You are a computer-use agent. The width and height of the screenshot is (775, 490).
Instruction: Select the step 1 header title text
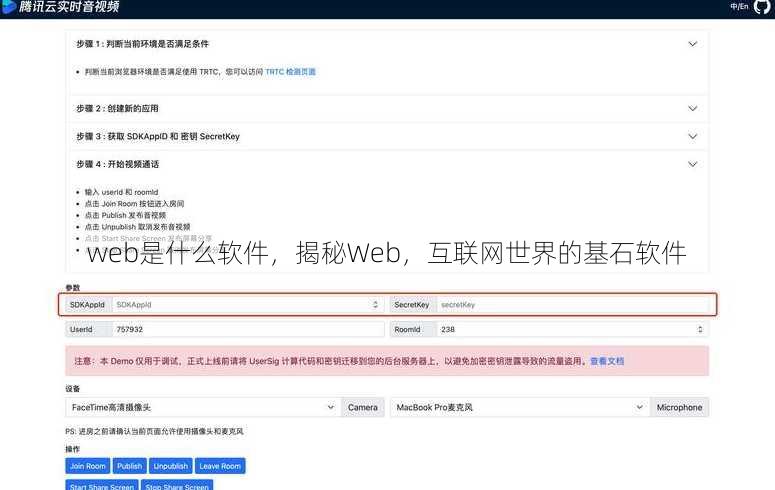(142, 44)
